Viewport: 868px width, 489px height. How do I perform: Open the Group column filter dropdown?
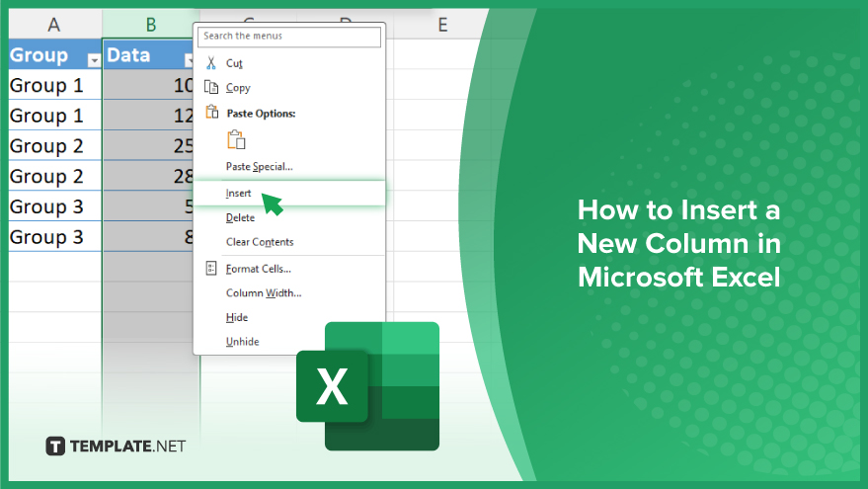(x=94, y=60)
